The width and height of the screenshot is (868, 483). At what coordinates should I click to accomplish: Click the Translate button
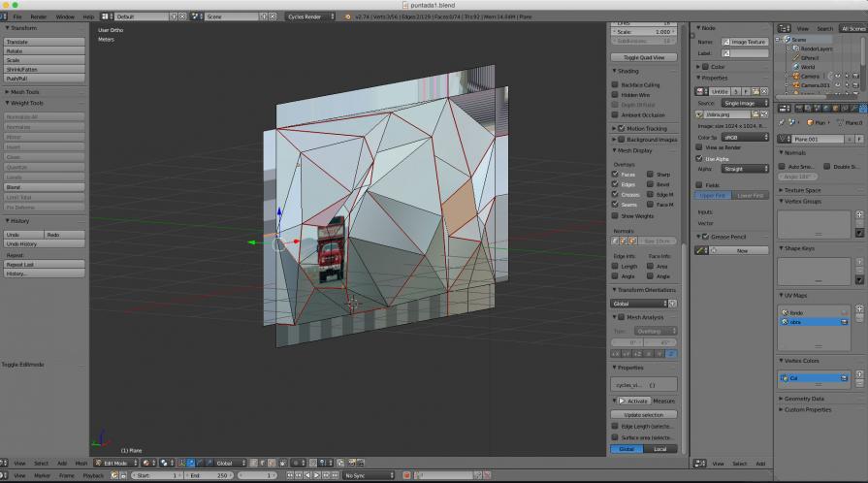pyautogui.click(x=45, y=42)
